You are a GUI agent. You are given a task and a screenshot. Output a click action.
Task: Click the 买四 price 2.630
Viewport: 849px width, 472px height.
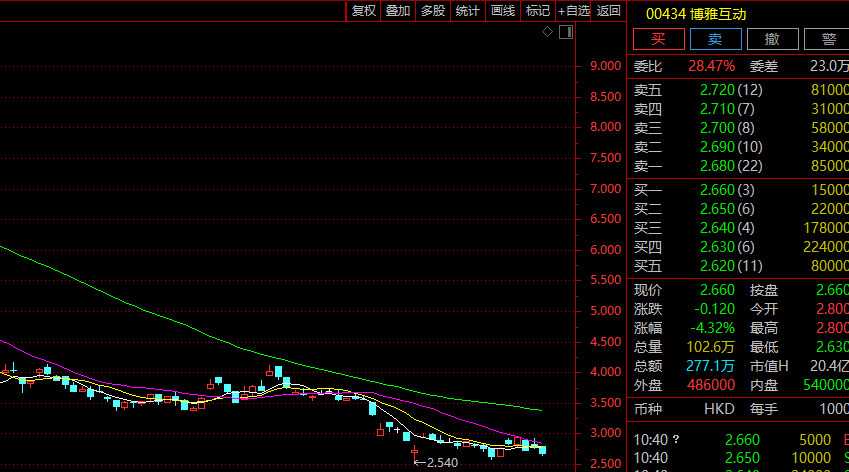click(717, 247)
